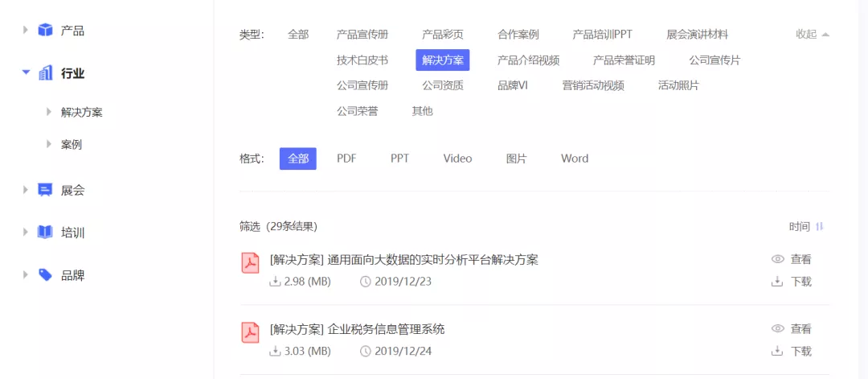The image size is (868, 379).
Task: Download the 通用面向大数据的实时分析平台解决方案 file
Action: click(x=792, y=282)
